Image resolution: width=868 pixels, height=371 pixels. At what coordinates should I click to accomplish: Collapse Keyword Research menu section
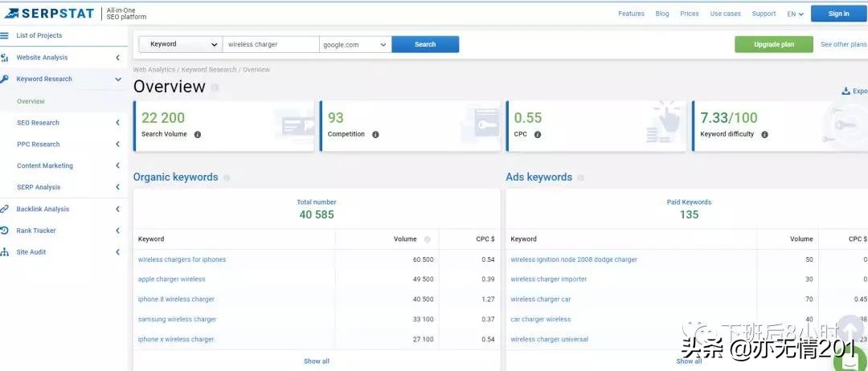(x=118, y=79)
